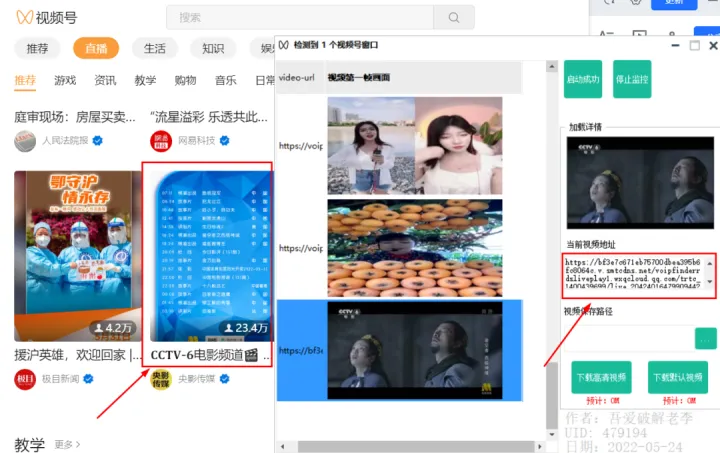Click the 23.4万 viewer count badge
720x453 pixels.
click(x=246, y=328)
